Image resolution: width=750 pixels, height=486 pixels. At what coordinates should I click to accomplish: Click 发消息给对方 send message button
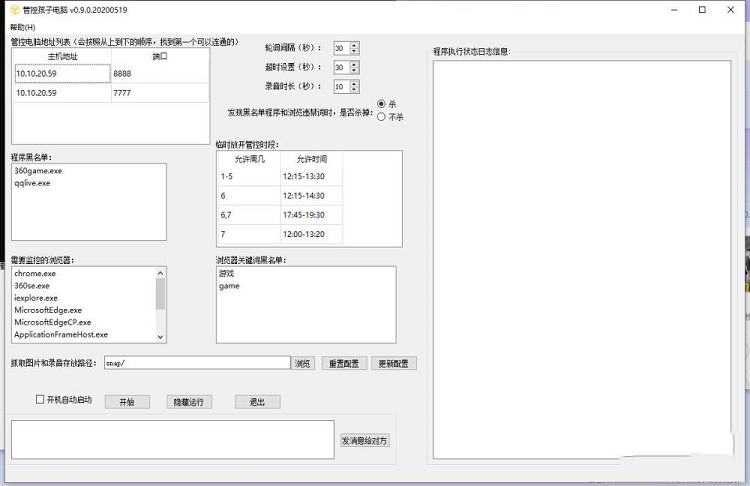(365, 440)
